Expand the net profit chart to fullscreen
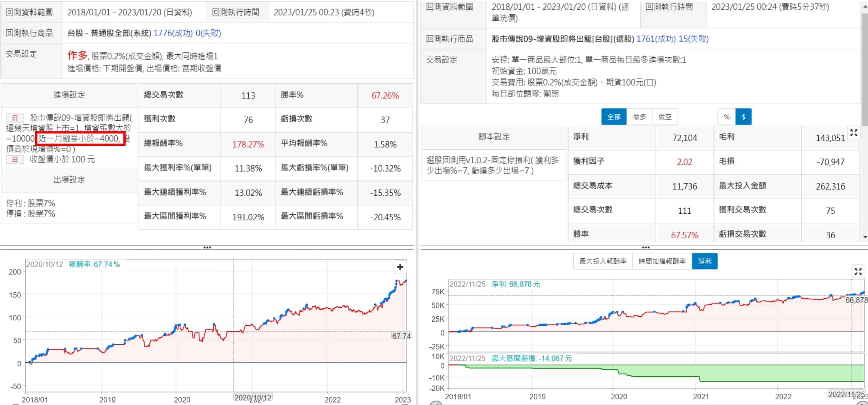The image size is (868, 405). tap(858, 272)
